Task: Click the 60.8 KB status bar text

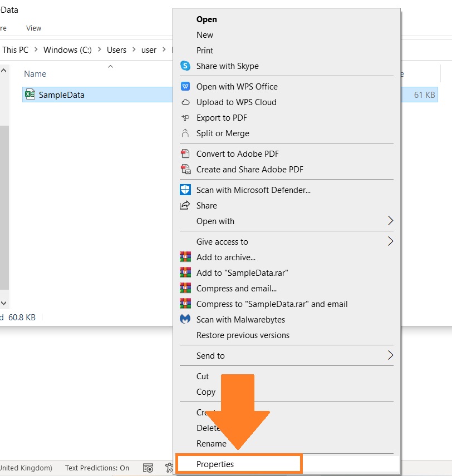Action: [22, 317]
